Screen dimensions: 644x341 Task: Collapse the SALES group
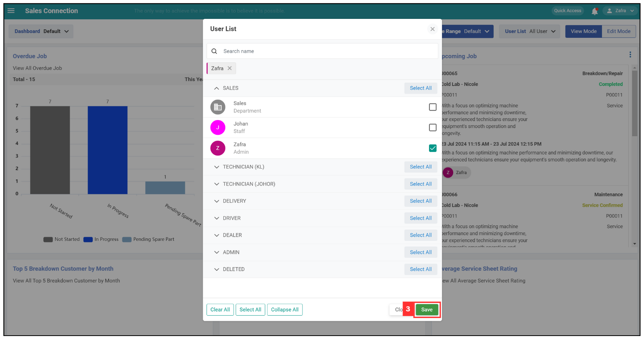(x=217, y=88)
